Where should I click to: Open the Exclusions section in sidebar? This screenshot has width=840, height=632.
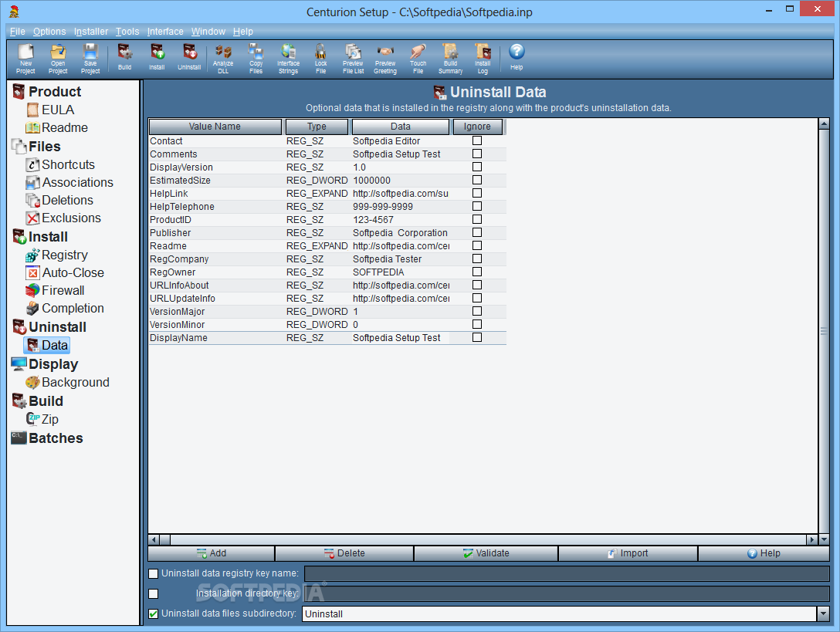[63, 218]
